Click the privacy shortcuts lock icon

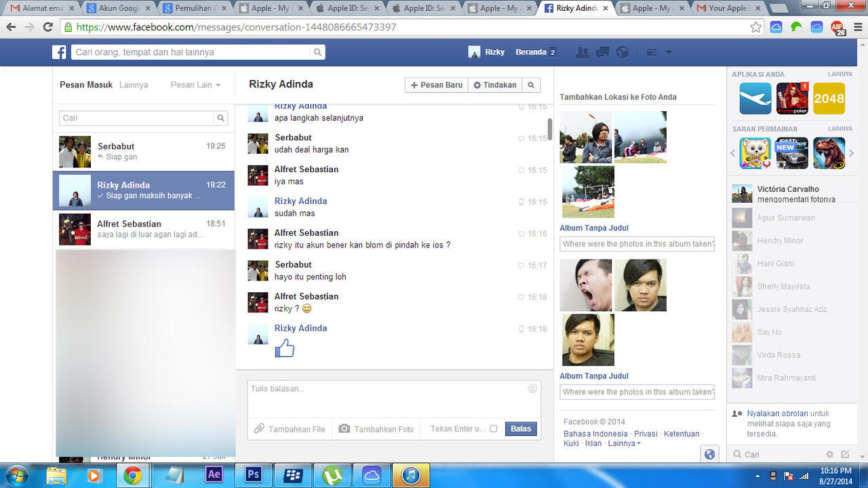[652, 52]
